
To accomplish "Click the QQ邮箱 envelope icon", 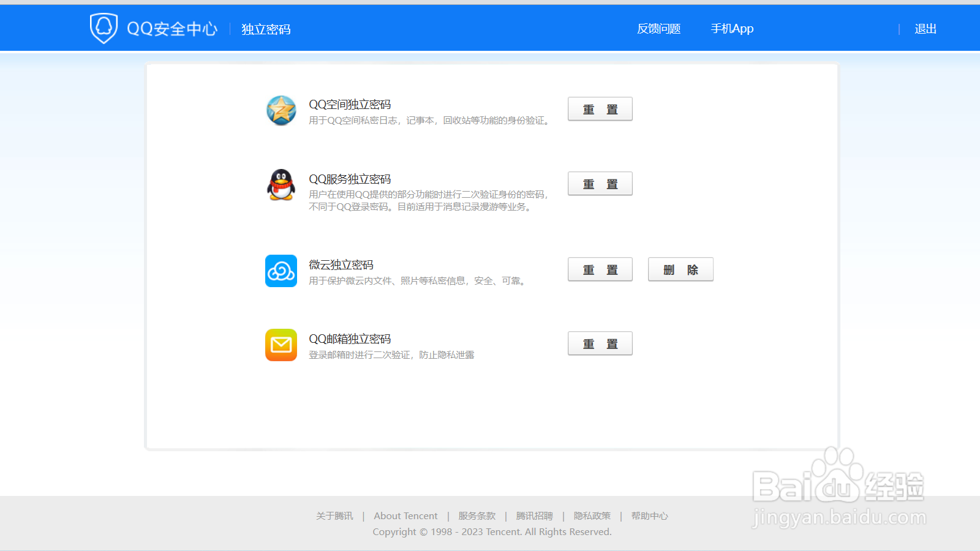I will point(281,345).
